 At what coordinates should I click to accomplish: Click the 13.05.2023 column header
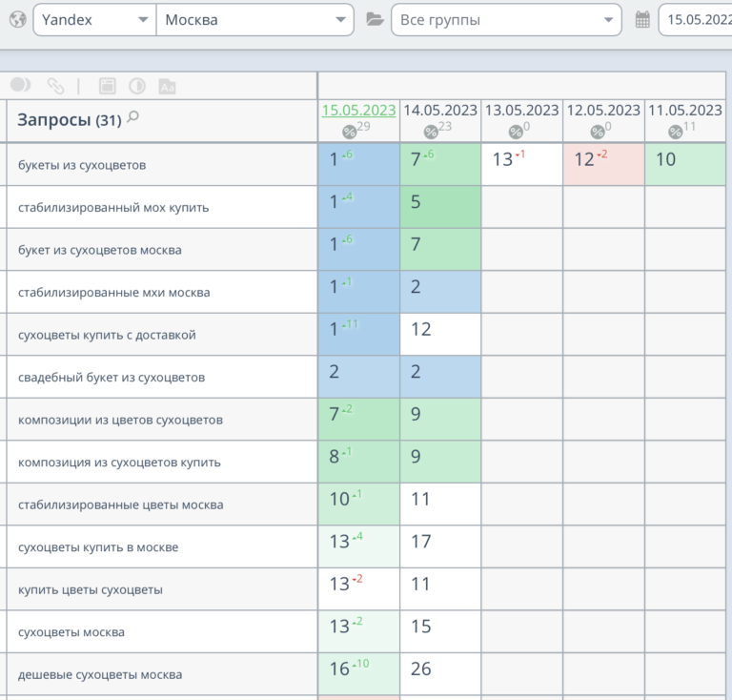521,111
